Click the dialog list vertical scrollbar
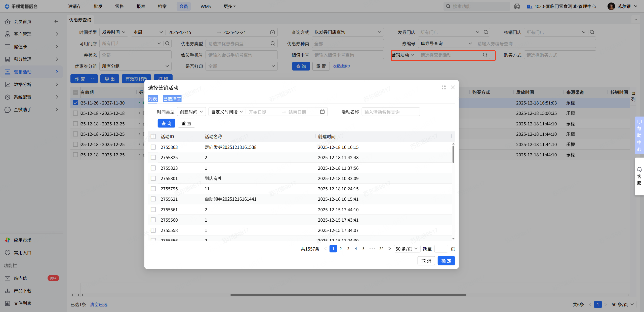Image resolution: width=644 pixels, height=312 pixels. tap(453, 154)
